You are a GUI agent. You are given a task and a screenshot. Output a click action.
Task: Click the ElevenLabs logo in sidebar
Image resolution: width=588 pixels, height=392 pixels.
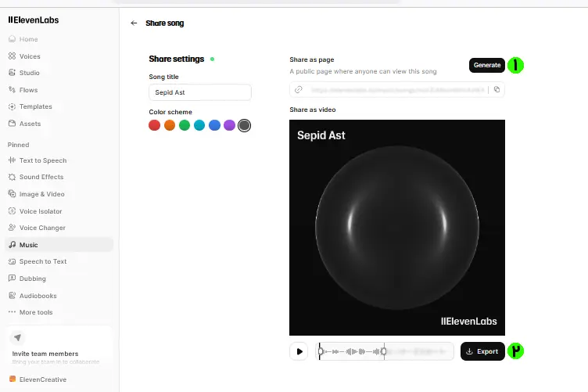(34, 20)
